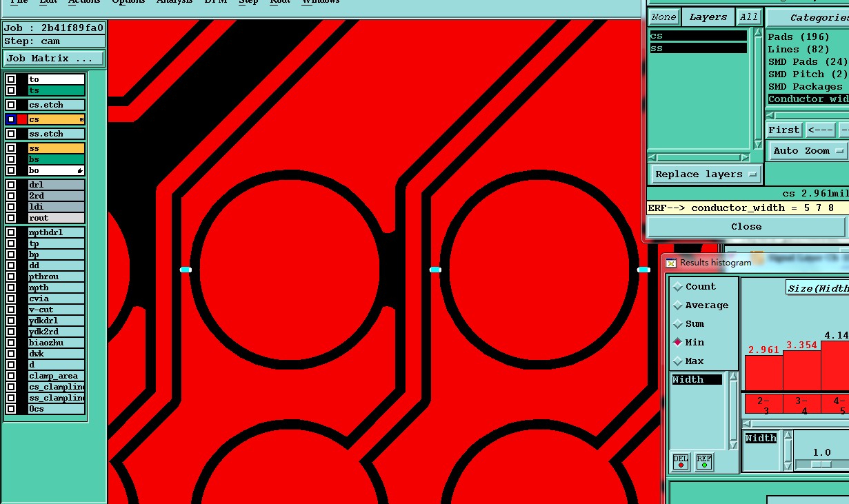Open the Job Matrix button
Viewport: 849px width, 504px height.
(x=54, y=59)
